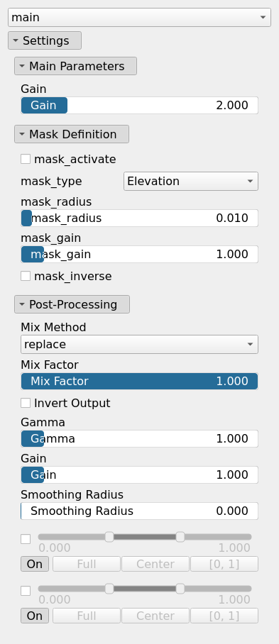This screenshot has height=644, width=279.
Task: Enable the first range slider checkbox
Action: tap(26, 539)
